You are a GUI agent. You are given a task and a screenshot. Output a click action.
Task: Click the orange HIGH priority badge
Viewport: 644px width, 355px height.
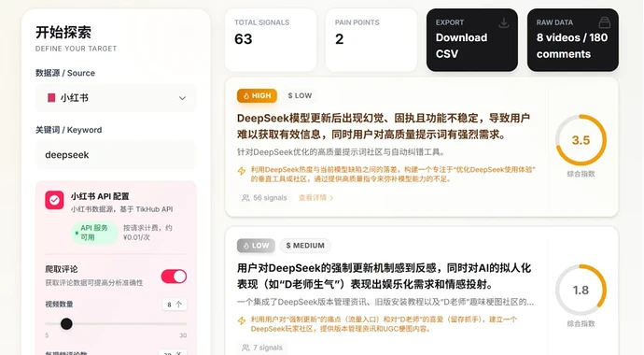(x=257, y=95)
